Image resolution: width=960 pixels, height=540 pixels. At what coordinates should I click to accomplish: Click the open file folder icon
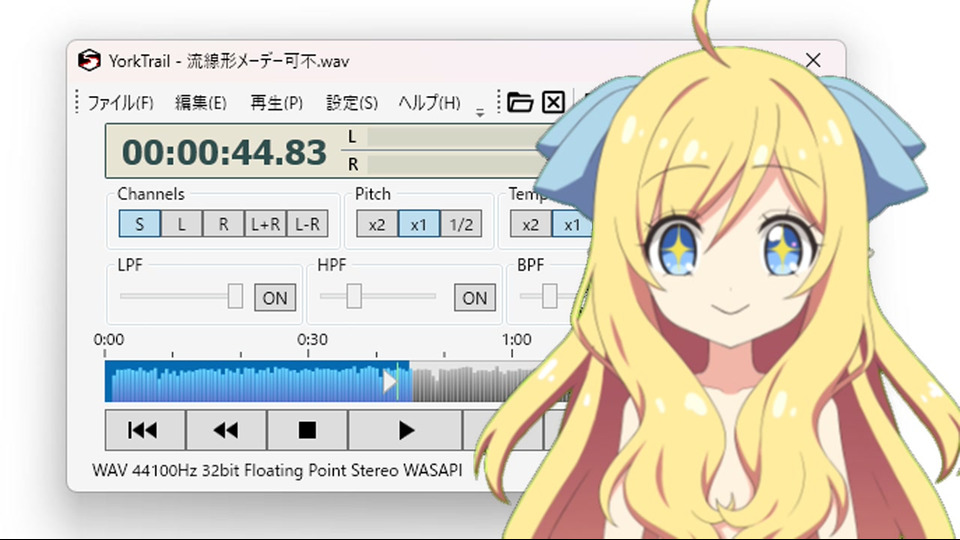click(520, 102)
